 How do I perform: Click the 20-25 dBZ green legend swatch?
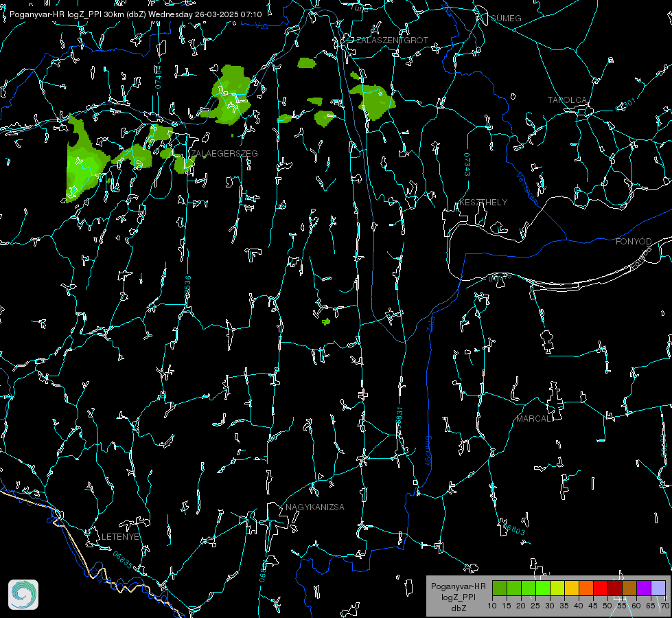[529, 588]
